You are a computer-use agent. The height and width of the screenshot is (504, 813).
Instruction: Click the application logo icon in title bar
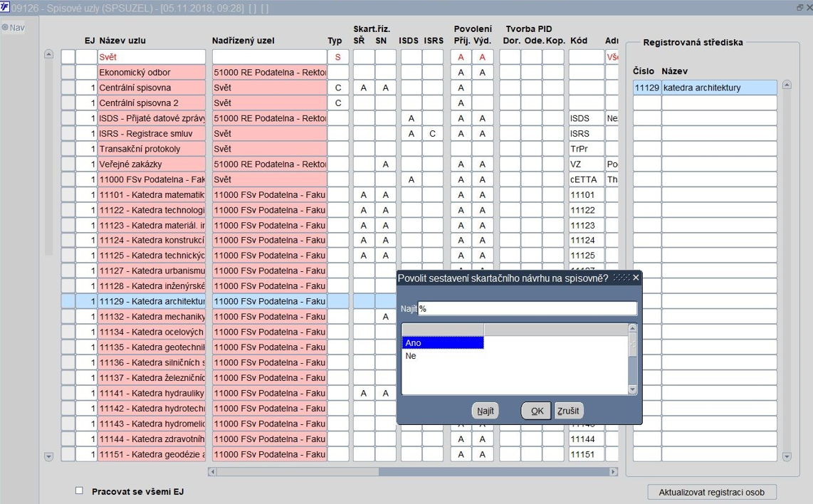point(5,7)
